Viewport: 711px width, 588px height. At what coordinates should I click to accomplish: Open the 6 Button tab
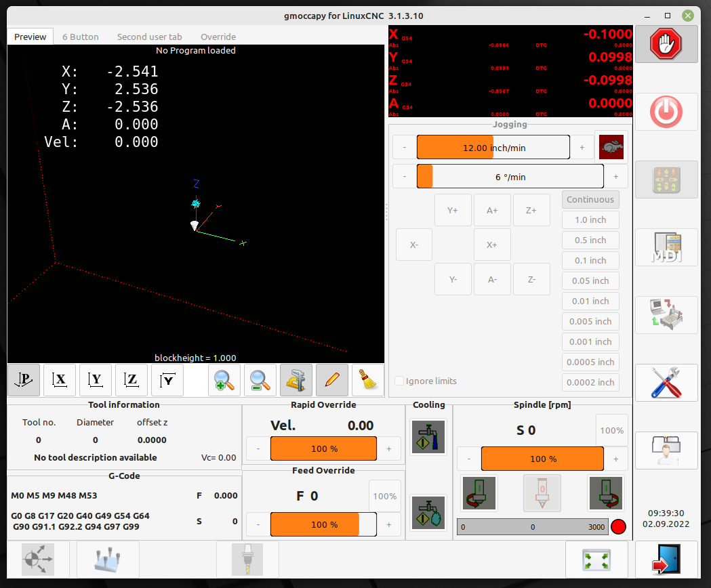click(80, 37)
